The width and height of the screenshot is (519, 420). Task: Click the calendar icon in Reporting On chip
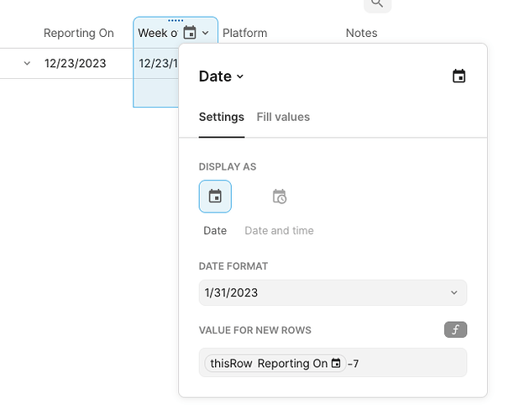336,364
